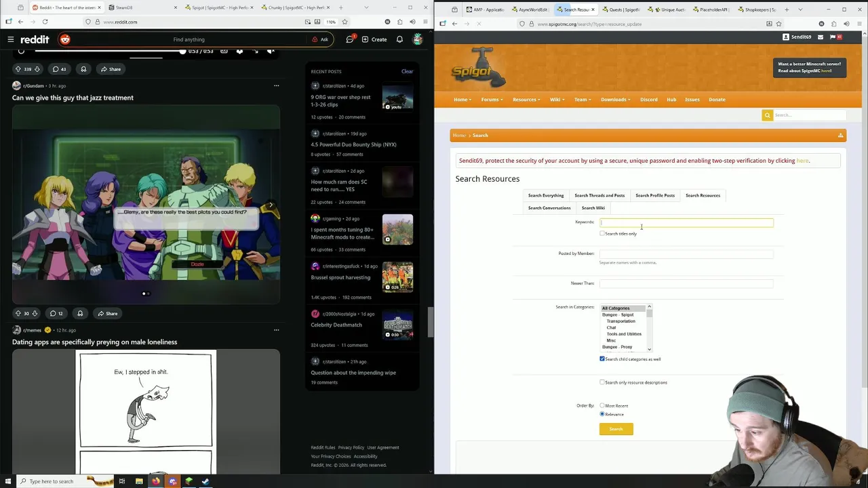Viewport: 868px width, 488px height.
Task: Click Create post on Reddit
Action: tap(374, 39)
